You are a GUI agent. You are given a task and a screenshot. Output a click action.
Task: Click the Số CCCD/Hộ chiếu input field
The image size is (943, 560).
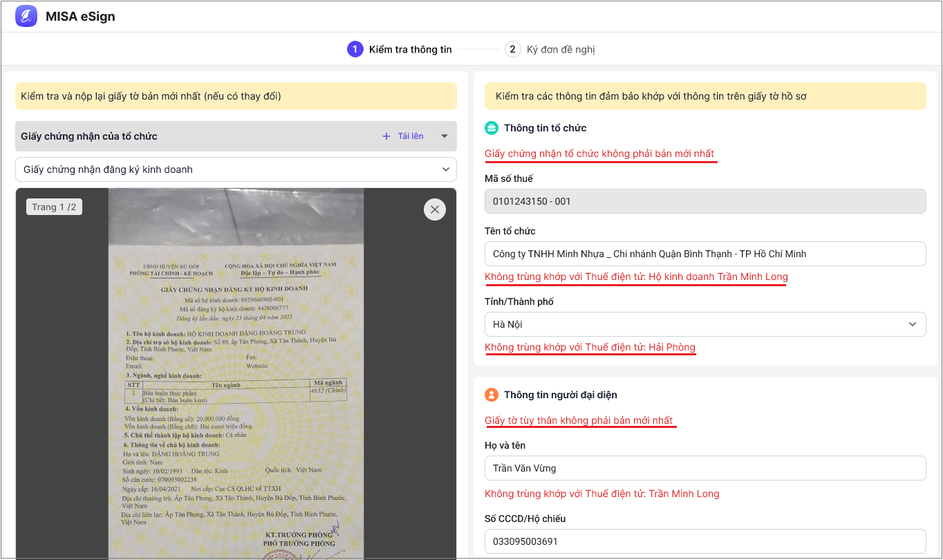tap(705, 541)
